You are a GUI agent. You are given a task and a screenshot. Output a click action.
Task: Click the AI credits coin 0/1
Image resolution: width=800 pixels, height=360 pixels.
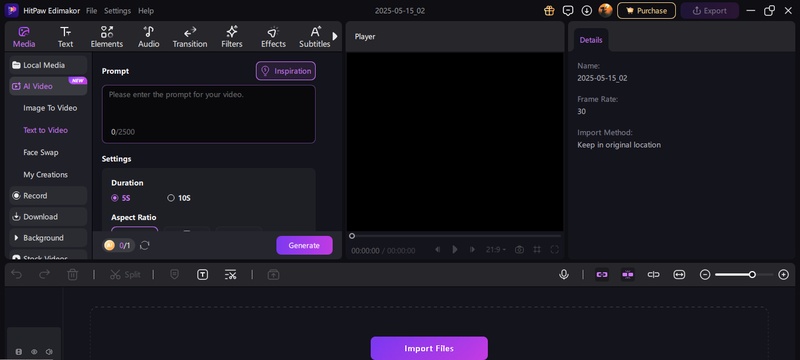tap(118, 245)
